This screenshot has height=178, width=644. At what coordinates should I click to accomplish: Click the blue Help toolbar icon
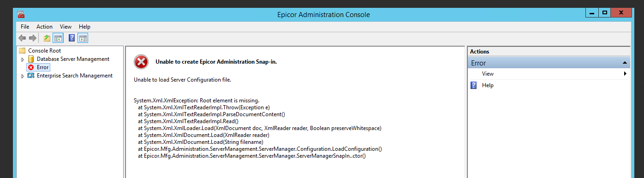pyautogui.click(x=72, y=38)
